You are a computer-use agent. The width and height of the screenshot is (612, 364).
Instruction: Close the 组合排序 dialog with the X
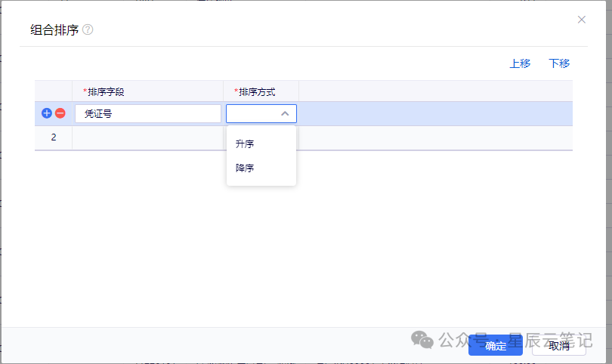click(582, 20)
